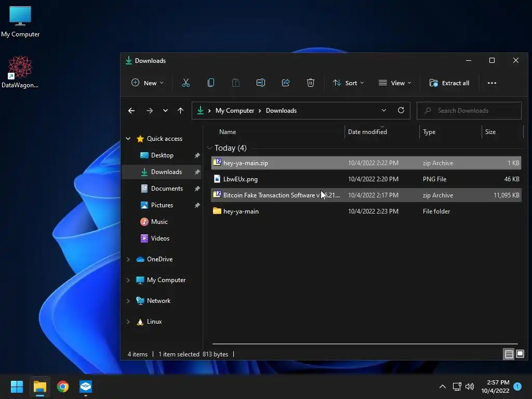The height and width of the screenshot is (399, 532).
Task: Open the network status tray icon
Action: coord(457,387)
